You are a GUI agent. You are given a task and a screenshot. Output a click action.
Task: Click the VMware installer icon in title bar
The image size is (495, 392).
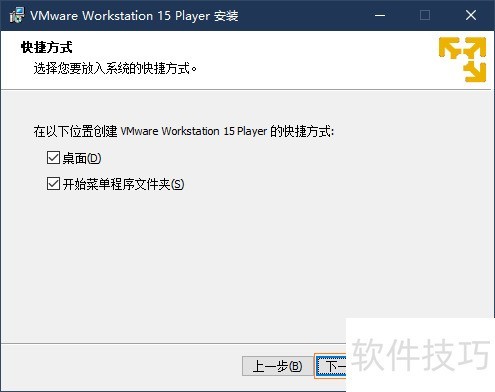[17, 15]
